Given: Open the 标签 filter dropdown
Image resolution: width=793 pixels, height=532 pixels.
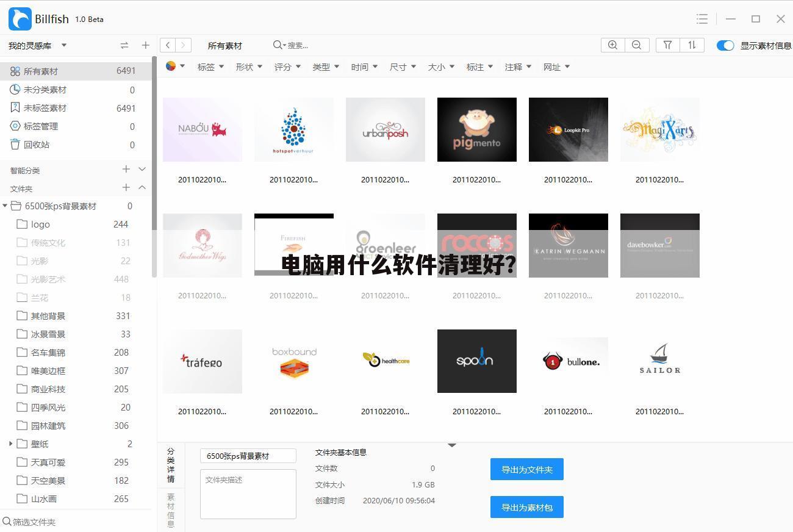Looking at the screenshot, I should pyautogui.click(x=210, y=67).
